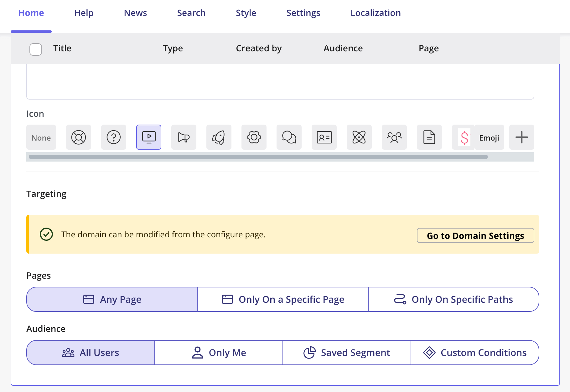Select Only On a Specific Page option
The width and height of the screenshot is (570, 392).
(283, 299)
